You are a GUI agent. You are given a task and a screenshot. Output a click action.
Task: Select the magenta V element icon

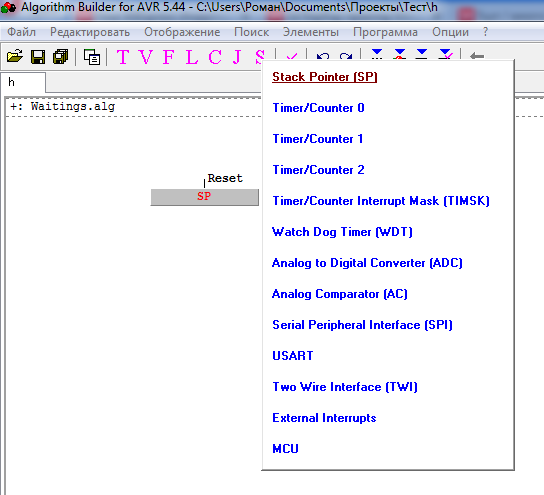(x=146, y=57)
